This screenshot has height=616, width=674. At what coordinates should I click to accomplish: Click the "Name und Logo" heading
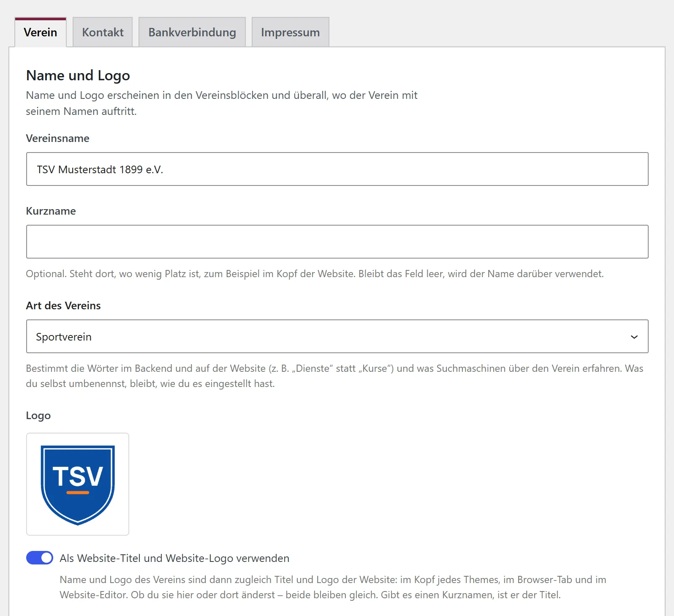pos(78,75)
